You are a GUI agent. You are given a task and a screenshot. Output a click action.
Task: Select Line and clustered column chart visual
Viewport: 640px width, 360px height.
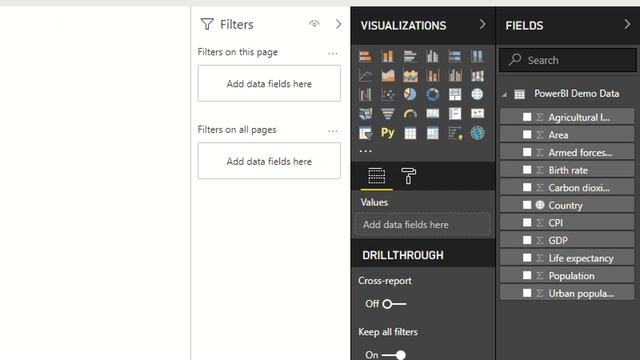455,75
